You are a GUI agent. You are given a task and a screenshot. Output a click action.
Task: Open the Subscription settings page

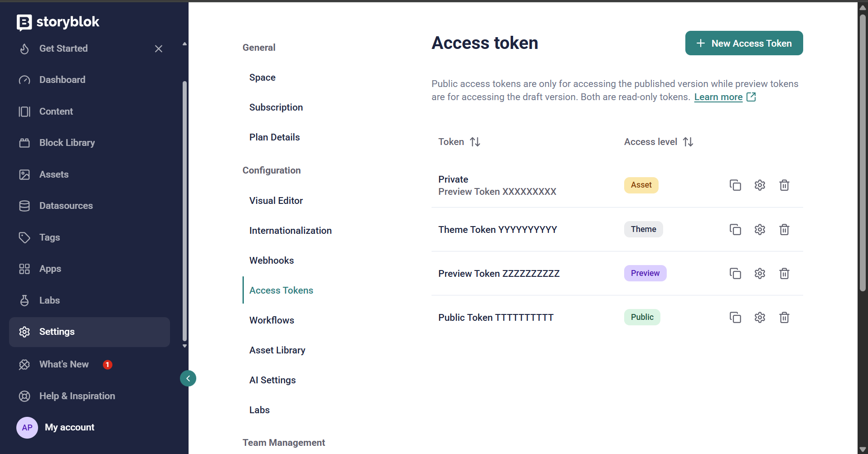[x=276, y=107]
